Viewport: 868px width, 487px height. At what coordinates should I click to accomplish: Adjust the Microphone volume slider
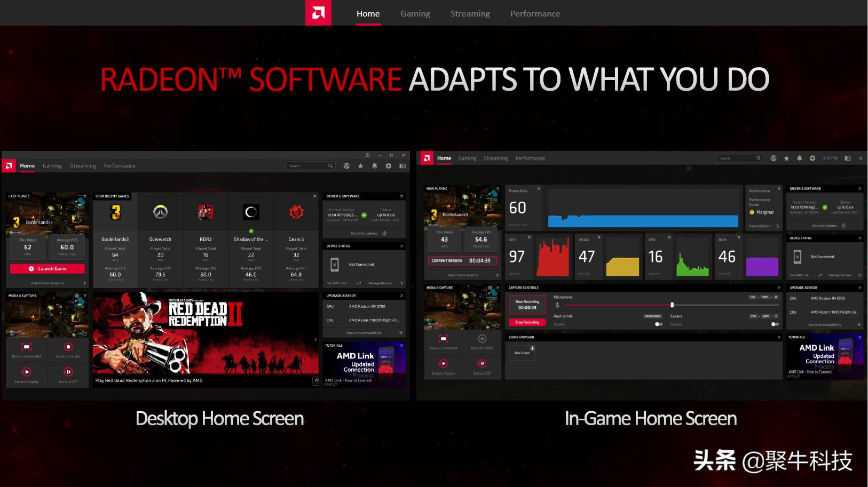tap(672, 306)
